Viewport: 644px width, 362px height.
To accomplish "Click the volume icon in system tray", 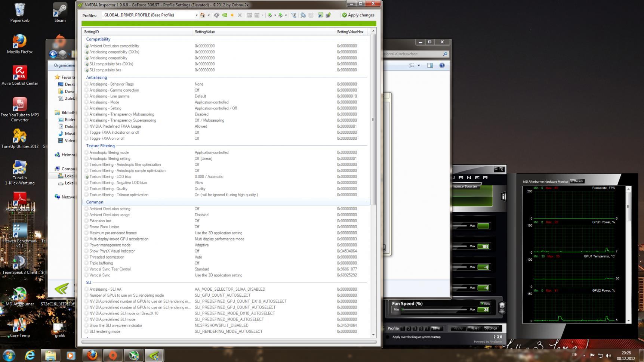I will click(608, 356).
